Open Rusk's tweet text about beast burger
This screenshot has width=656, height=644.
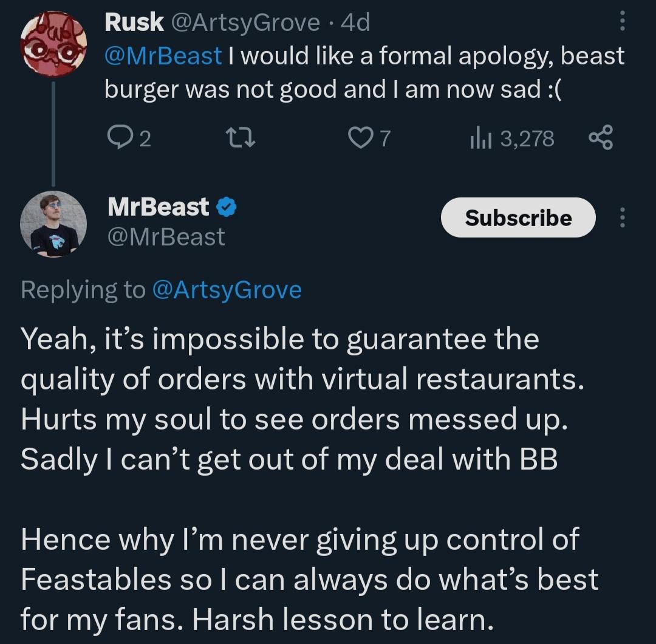coord(364,72)
